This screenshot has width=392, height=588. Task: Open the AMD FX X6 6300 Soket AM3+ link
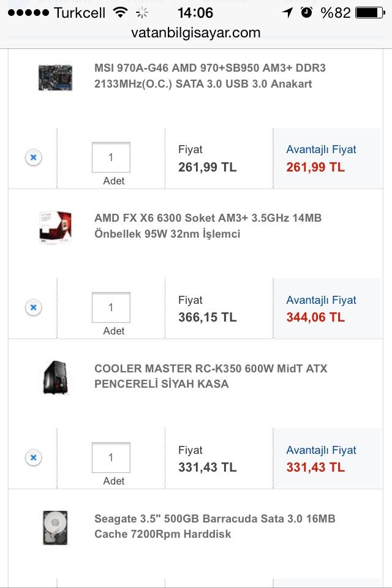tap(208, 226)
